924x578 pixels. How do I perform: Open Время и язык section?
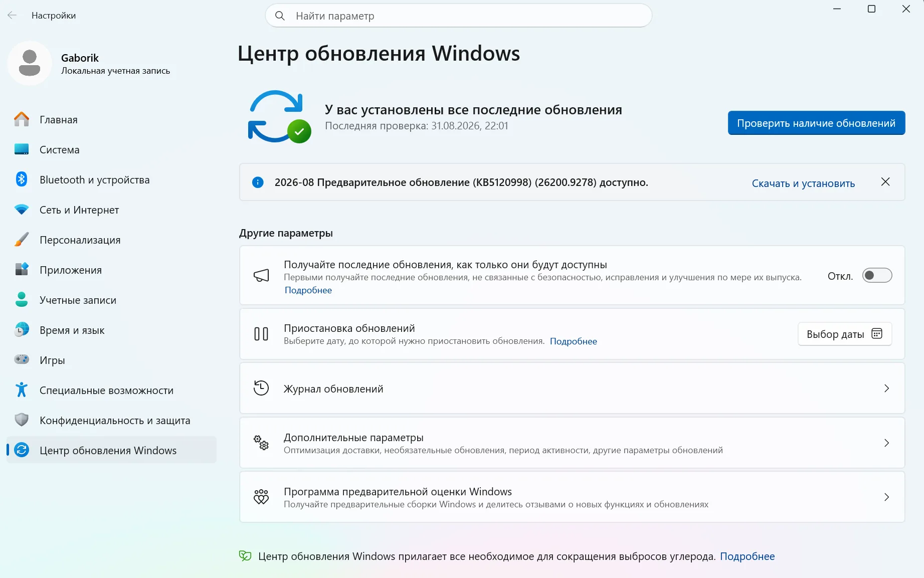point(111,330)
